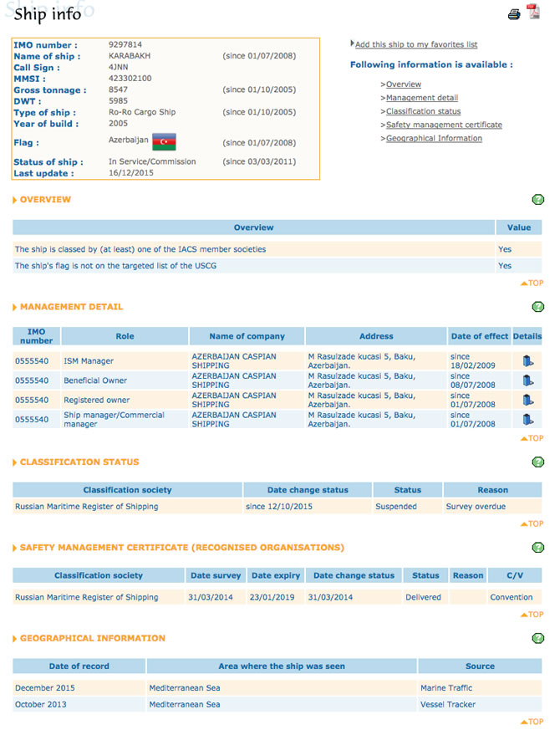Viewport: 560px width, 735px height.
Task: Click TOP link below Overview table
Action: tap(532, 283)
